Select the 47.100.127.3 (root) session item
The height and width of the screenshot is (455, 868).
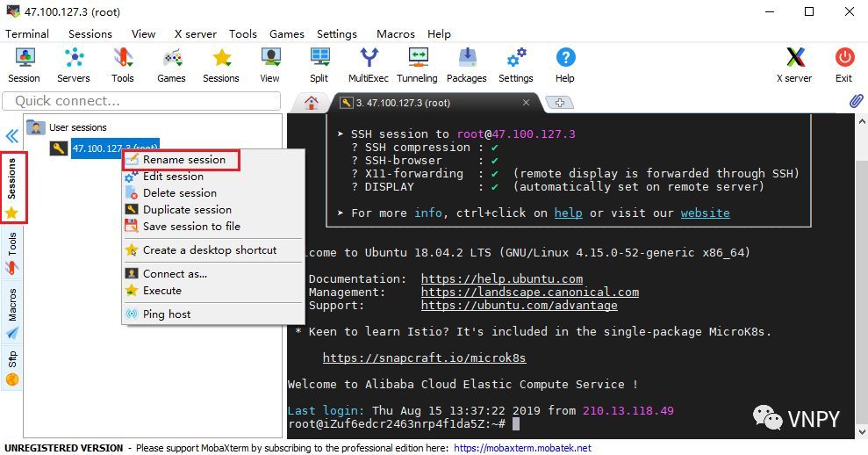pyautogui.click(x=104, y=148)
